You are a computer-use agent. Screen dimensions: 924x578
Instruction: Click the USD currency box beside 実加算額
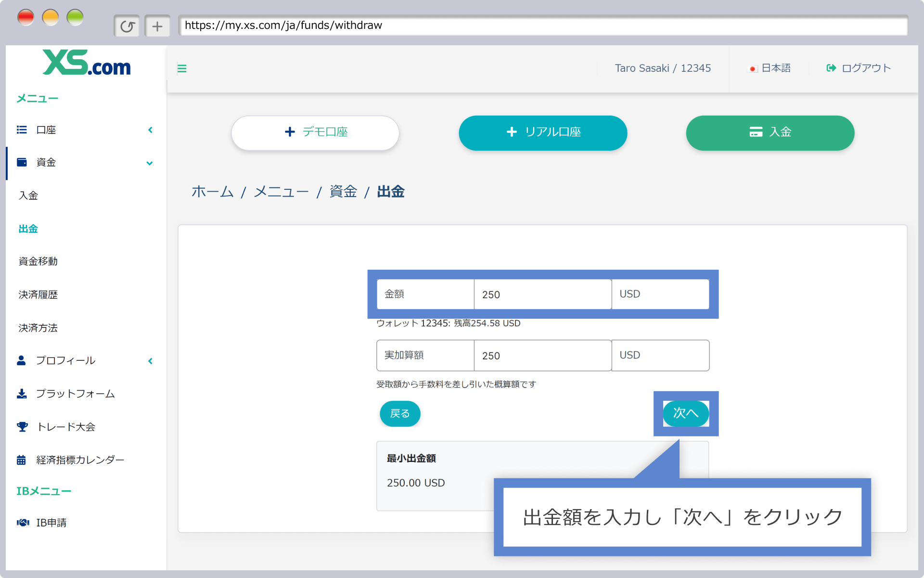tap(660, 355)
